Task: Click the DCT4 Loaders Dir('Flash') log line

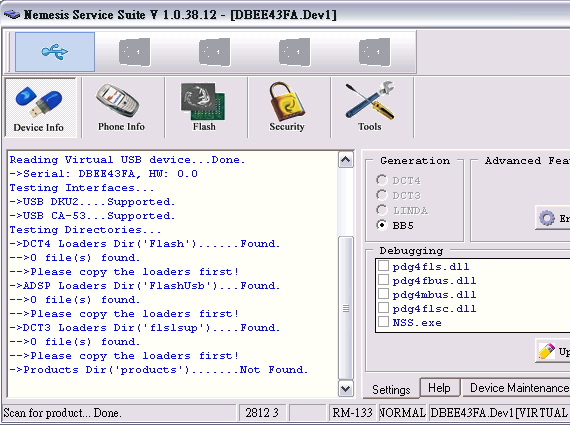Action: pyautogui.click(x=145, y=244)
